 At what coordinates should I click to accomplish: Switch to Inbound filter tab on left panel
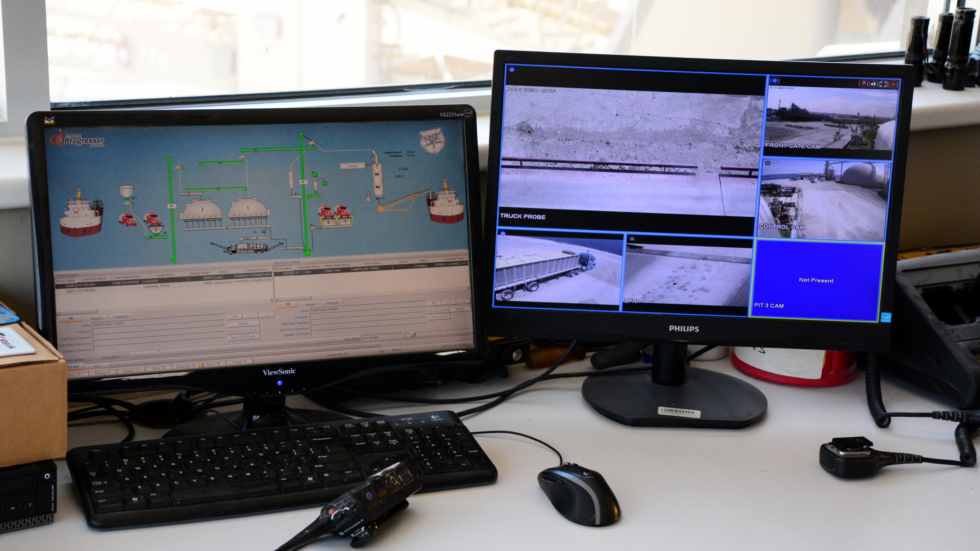click(x=96, y=318)
